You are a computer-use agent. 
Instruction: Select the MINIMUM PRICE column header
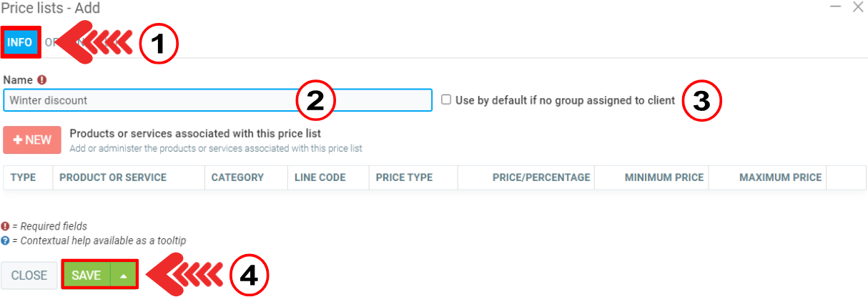point(664,177)
